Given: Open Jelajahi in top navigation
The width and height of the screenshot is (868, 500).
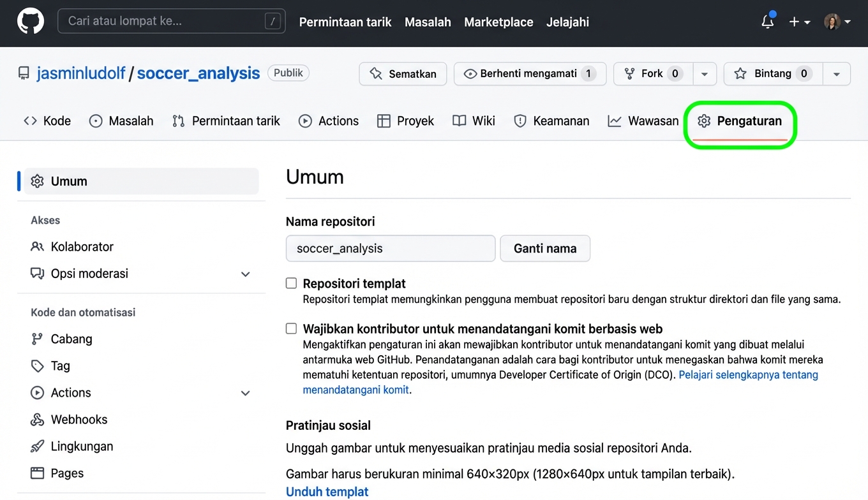Looking at the screenshot, I should (x=567, y=22).
